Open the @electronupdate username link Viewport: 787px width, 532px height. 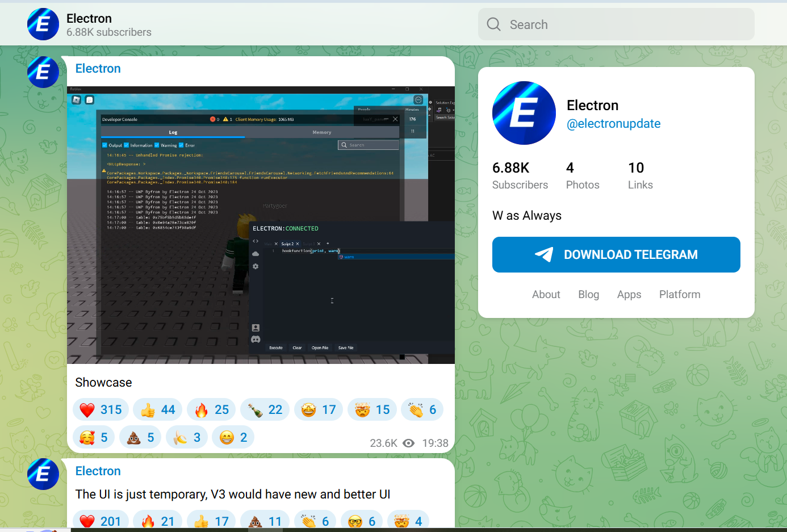[613, 124]
